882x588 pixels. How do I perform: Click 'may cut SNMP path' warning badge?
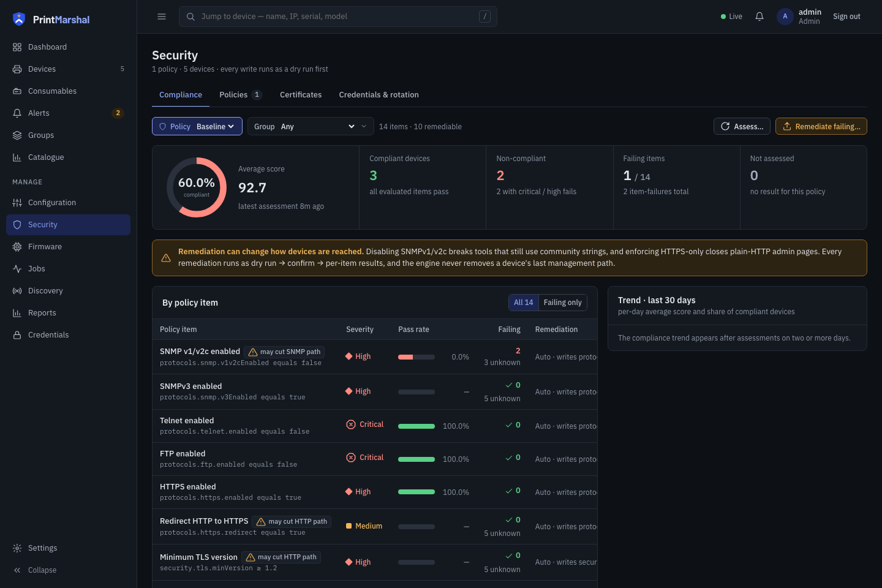click(284, 352)
